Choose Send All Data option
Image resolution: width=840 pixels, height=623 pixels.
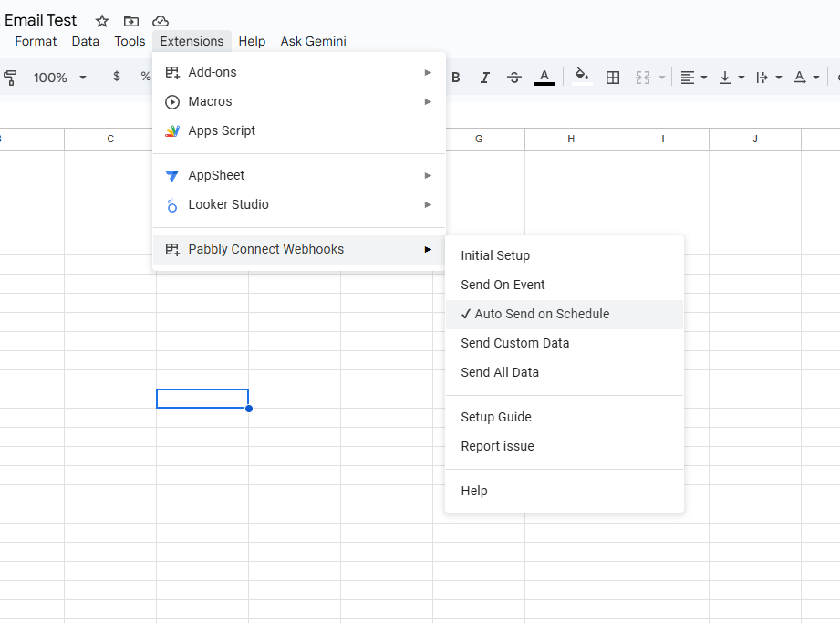pyautogui.click(x=500, y=372)
